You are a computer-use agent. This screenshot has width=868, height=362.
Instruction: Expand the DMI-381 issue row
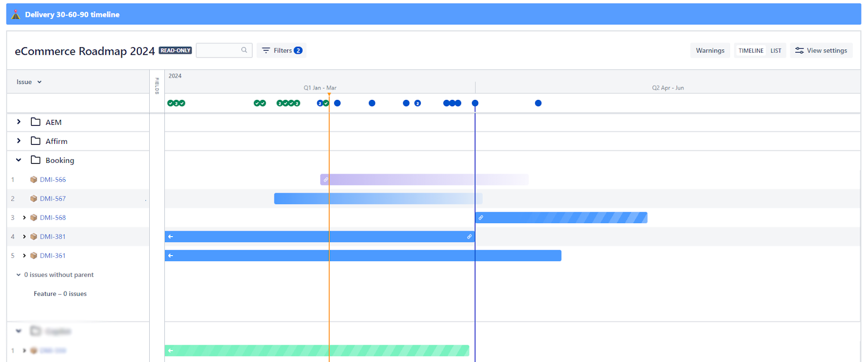(x=24, y=237)
